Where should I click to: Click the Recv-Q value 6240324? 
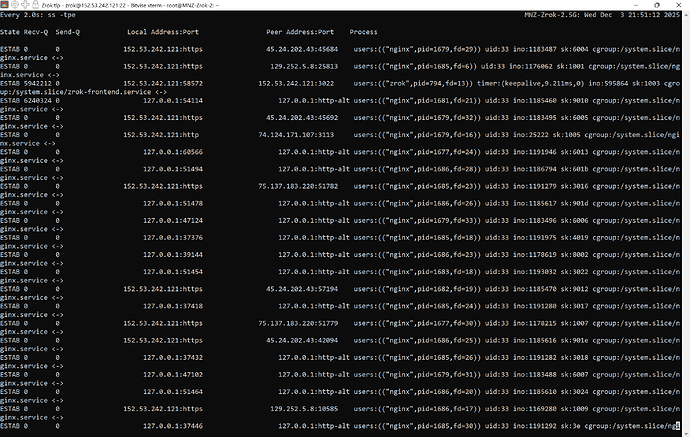click(x=37, y=101)
